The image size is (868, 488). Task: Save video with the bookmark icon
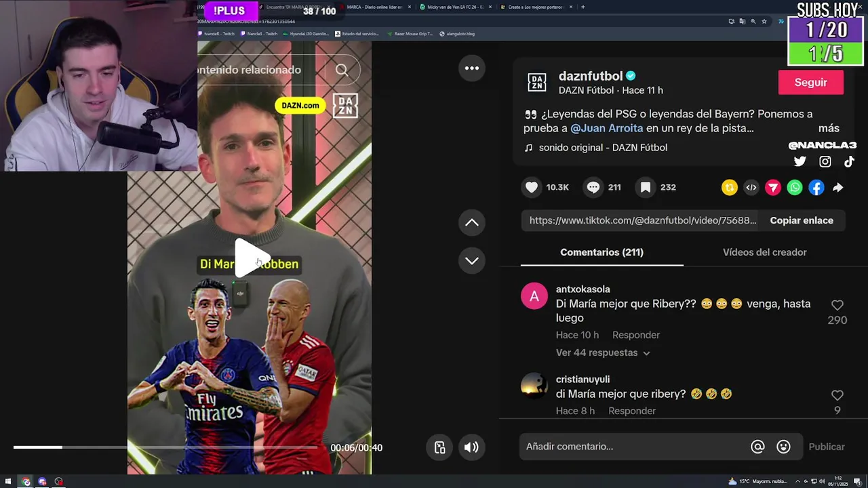click(646, 187)
